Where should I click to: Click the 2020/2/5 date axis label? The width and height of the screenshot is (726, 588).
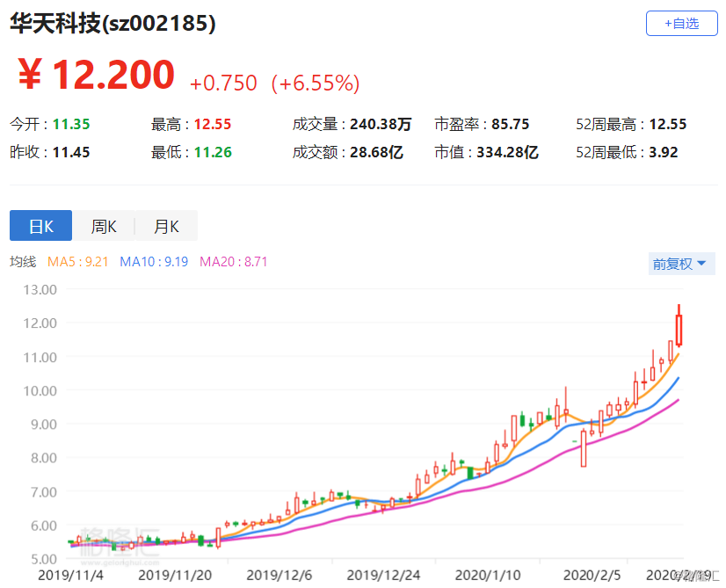[x=592, y=575]
